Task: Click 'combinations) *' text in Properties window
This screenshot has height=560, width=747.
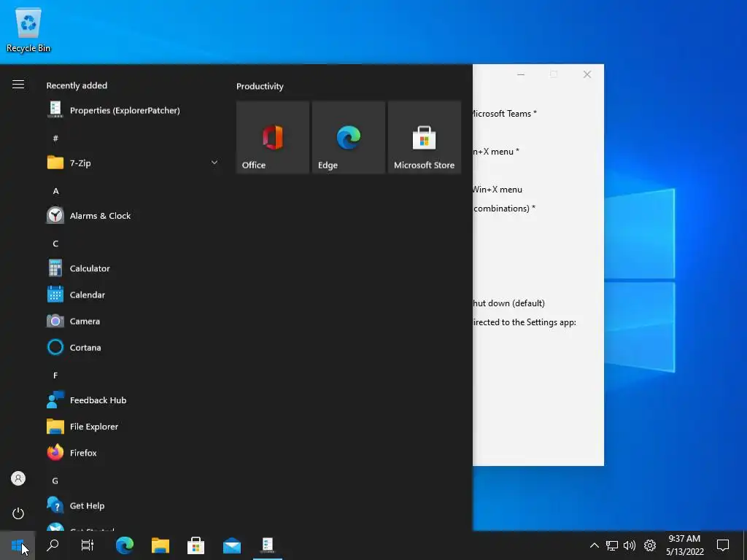Action: coord(504,209)
